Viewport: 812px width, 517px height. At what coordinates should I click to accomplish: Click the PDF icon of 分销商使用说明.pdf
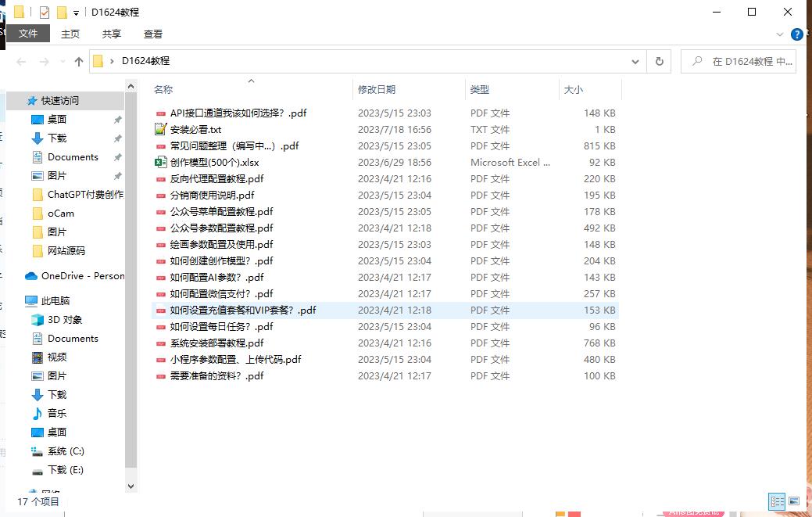point(160,196)
